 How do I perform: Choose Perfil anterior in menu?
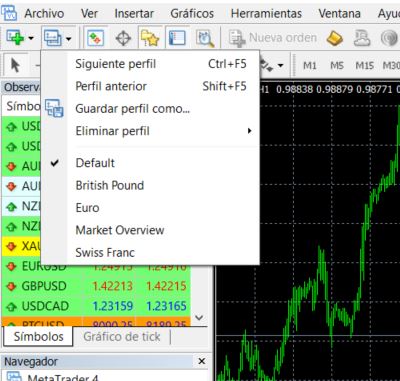tap(150, 86)
